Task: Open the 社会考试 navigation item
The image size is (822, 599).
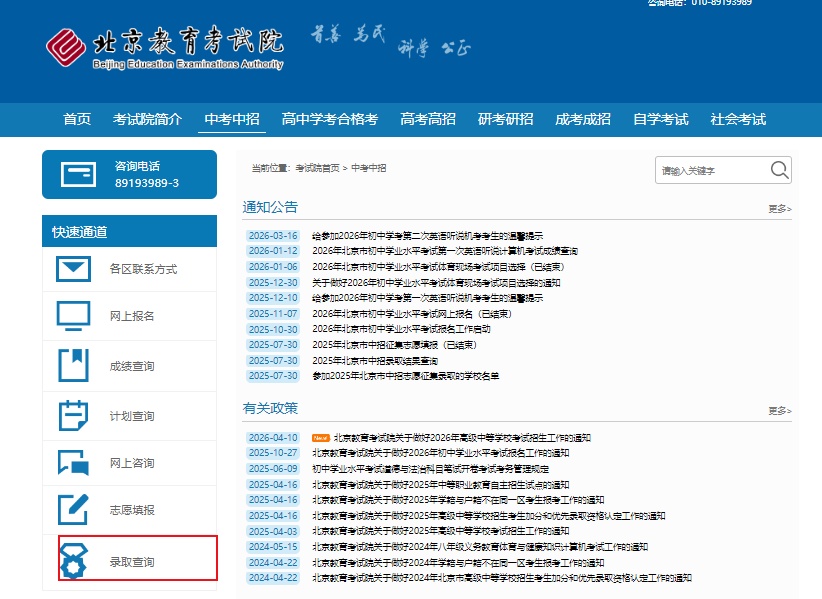Action: click(738, 119)
